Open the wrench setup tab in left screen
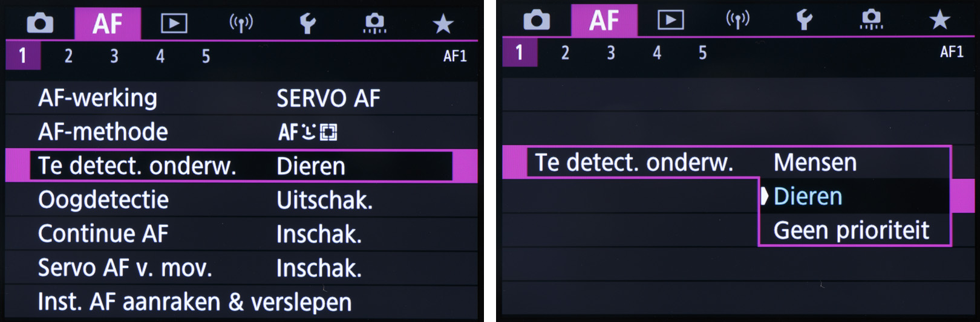The height and width of the screenshot is (322, 980). coord(308,24)
